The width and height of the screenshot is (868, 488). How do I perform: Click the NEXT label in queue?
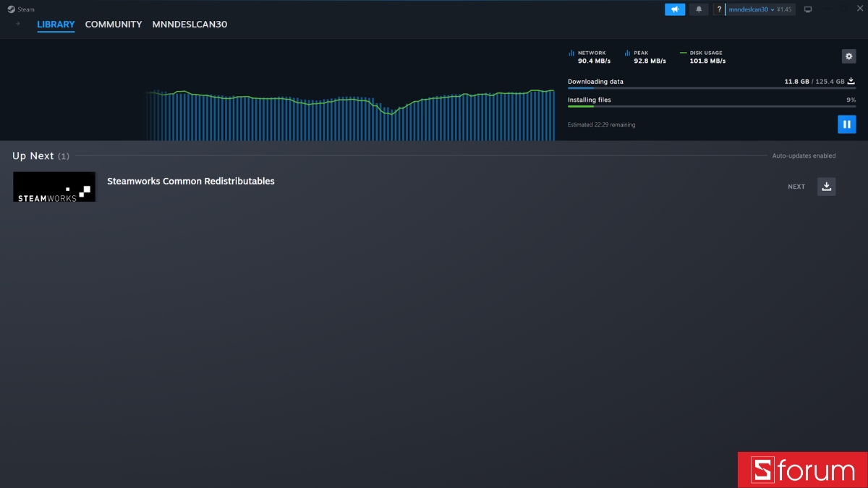(x=796, y=187)
